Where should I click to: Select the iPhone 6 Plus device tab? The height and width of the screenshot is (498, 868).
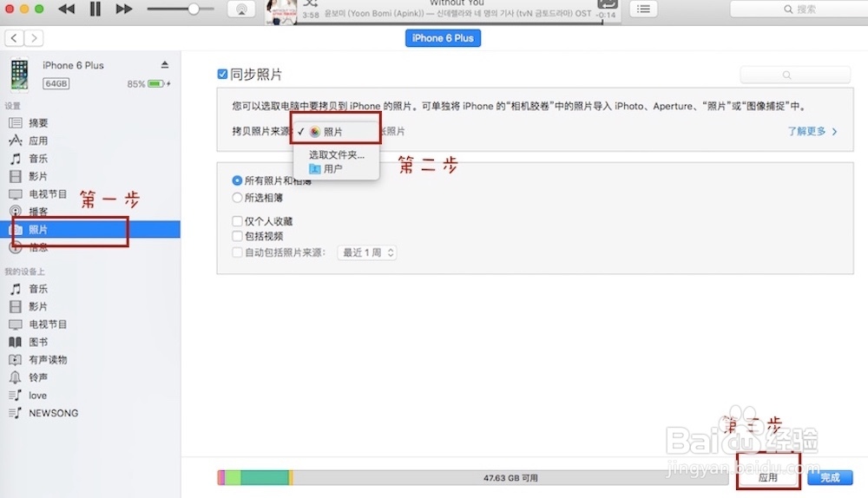[443, 38]
